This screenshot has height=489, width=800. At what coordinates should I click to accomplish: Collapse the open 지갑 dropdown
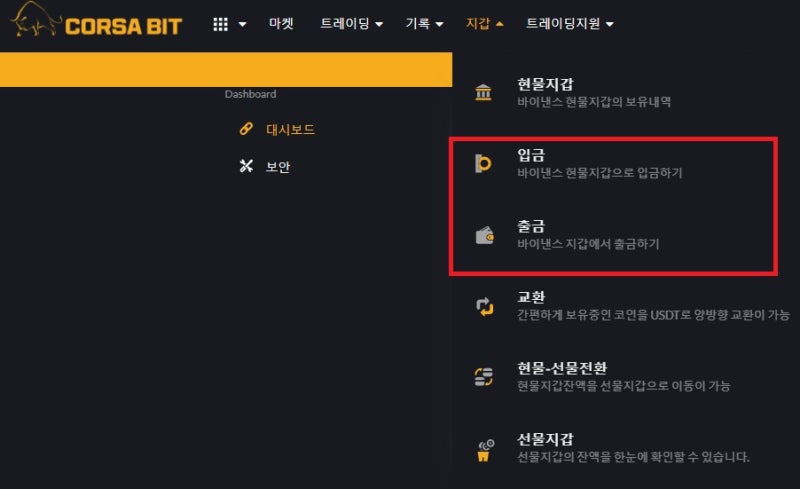485,23
